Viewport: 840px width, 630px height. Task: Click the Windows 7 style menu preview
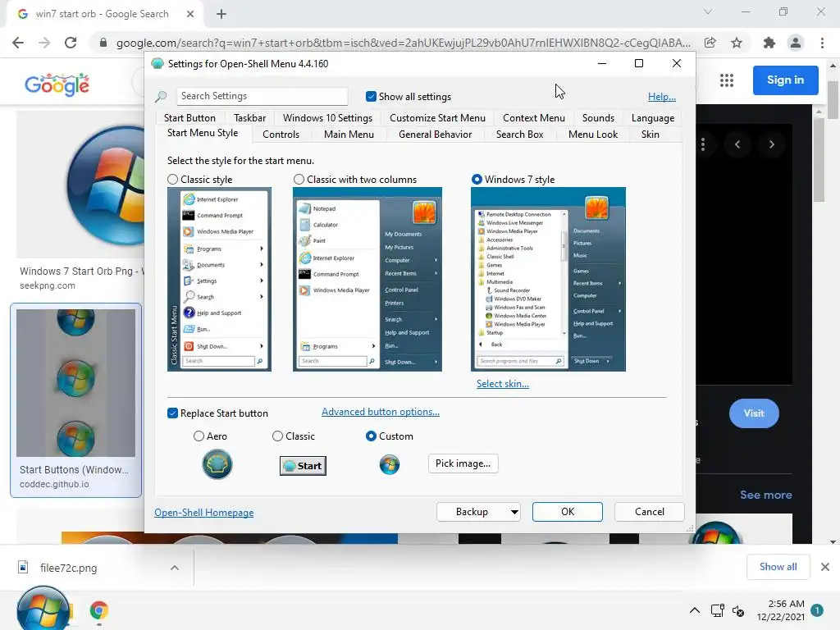tap(548, 279)
